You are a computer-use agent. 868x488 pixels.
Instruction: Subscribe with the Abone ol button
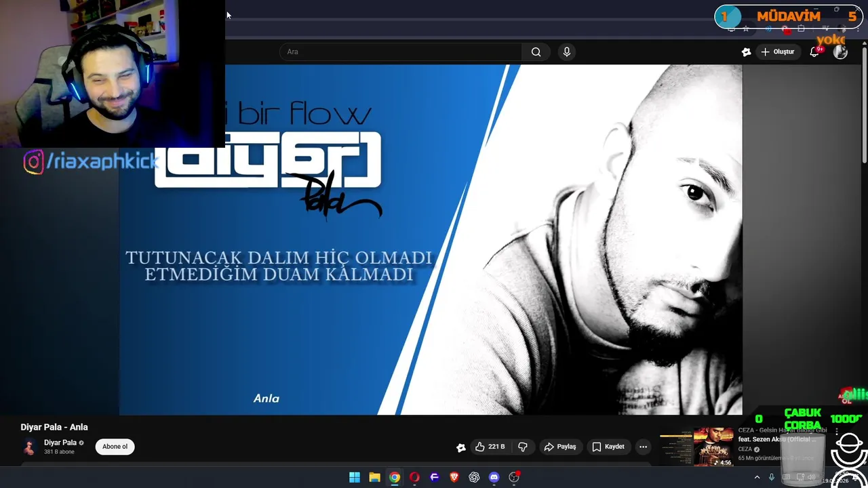115,447
